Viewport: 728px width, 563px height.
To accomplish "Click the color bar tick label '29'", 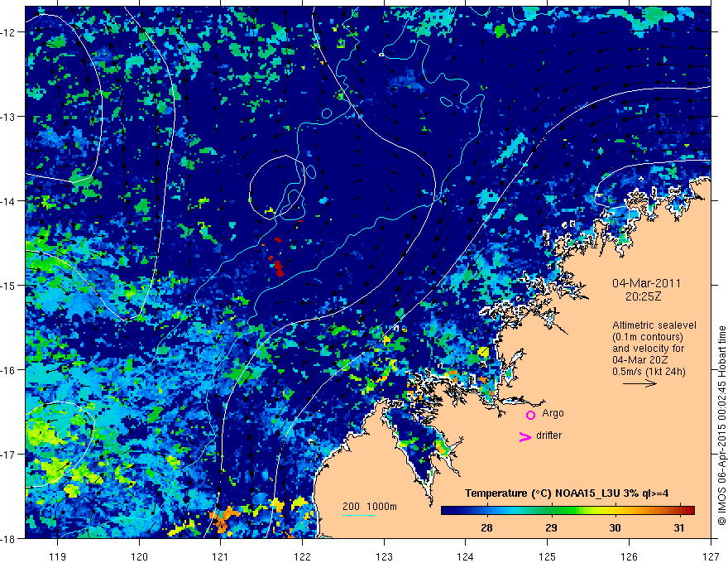I will click(551, 527).
